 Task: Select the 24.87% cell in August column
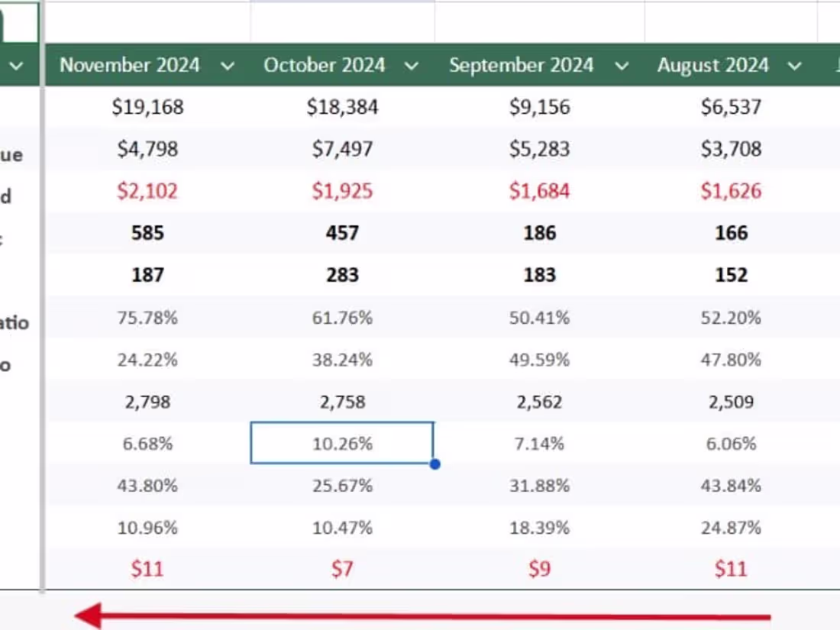[x=731, y=528]
